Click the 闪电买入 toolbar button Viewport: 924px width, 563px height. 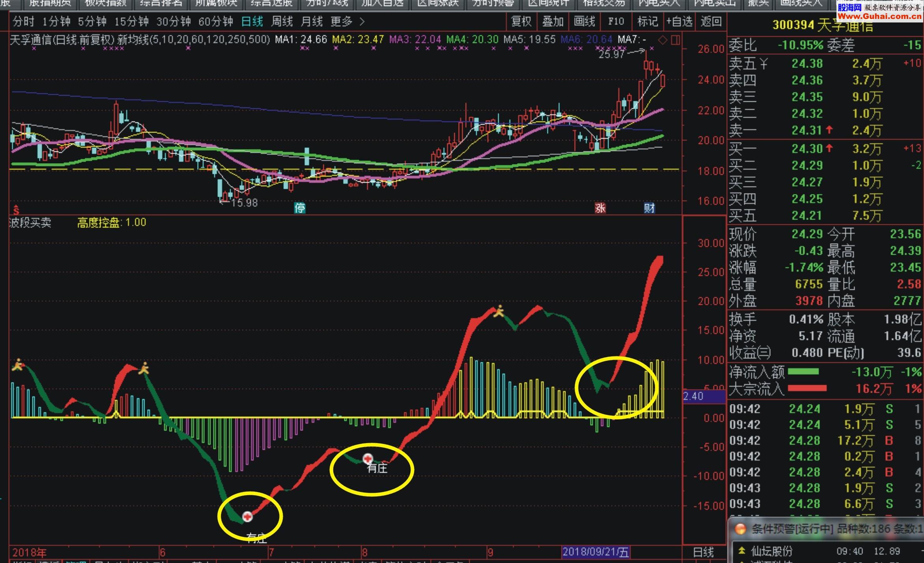click(659, 4)
